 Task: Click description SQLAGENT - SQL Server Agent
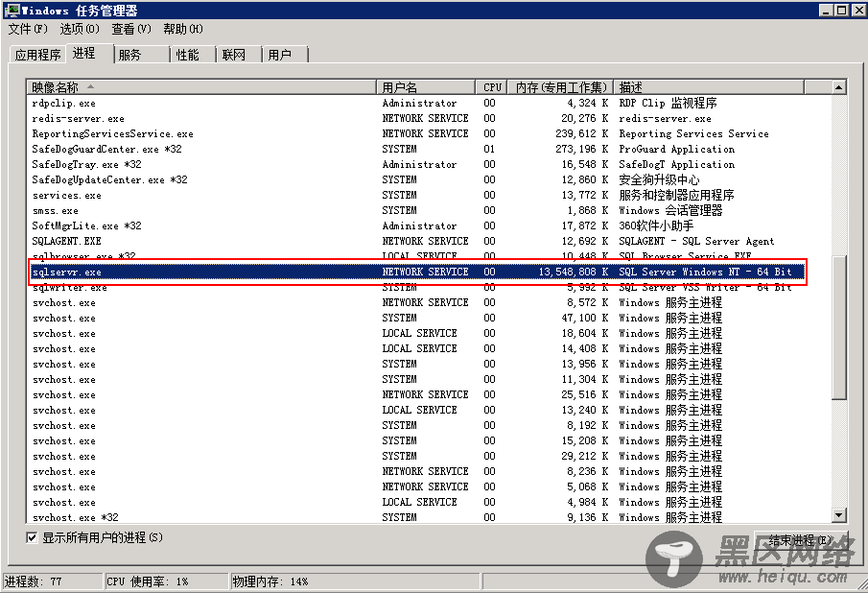(696, 242)
